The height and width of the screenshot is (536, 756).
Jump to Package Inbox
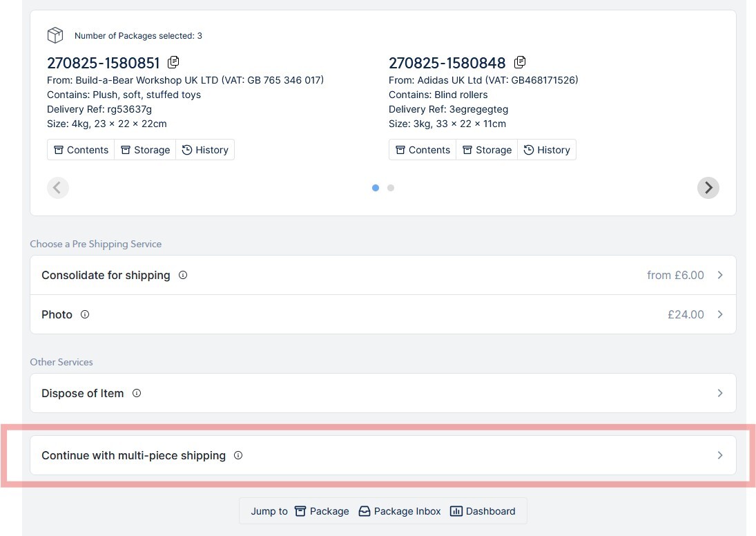pyautogui.click(x=400, y=511)
